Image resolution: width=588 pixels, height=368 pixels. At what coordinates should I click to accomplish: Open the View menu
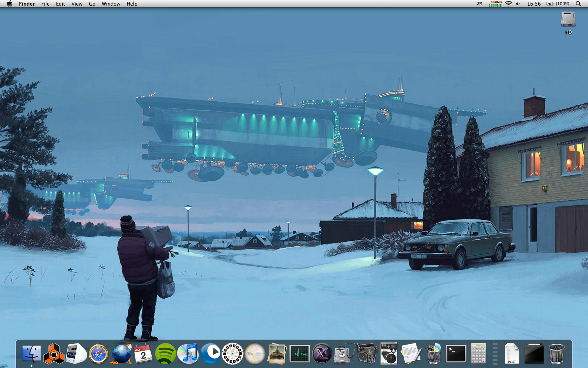77,4
